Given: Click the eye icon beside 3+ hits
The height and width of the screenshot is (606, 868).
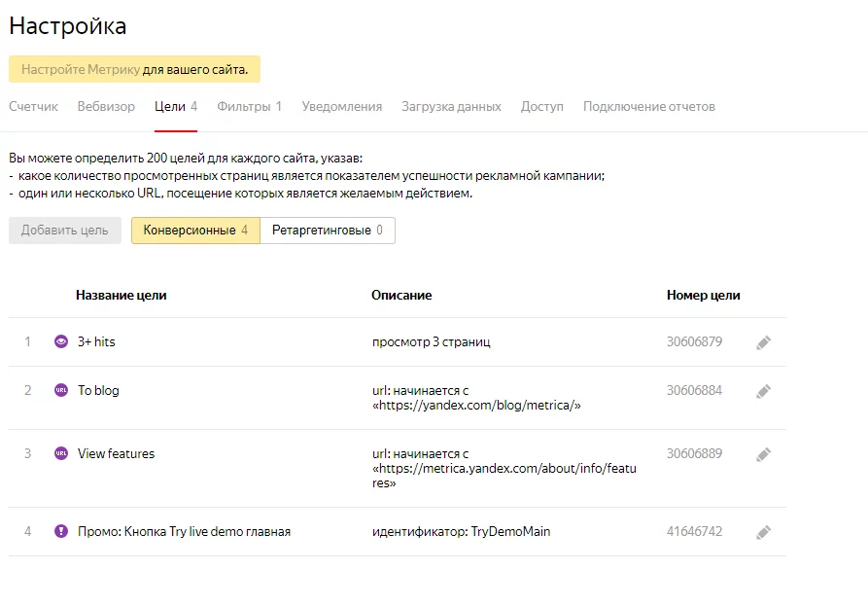Looking at the screenshot, I should coord(61,341).
